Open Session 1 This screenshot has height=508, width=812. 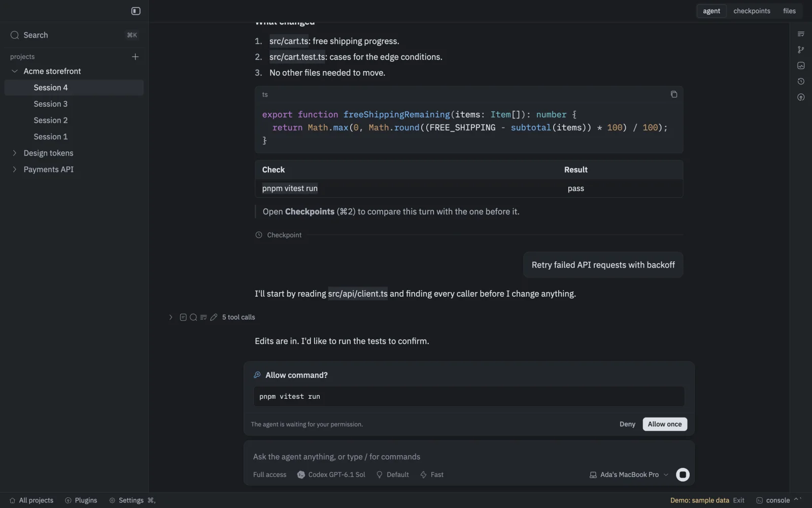pyautogui.click(x=74, y=137)
